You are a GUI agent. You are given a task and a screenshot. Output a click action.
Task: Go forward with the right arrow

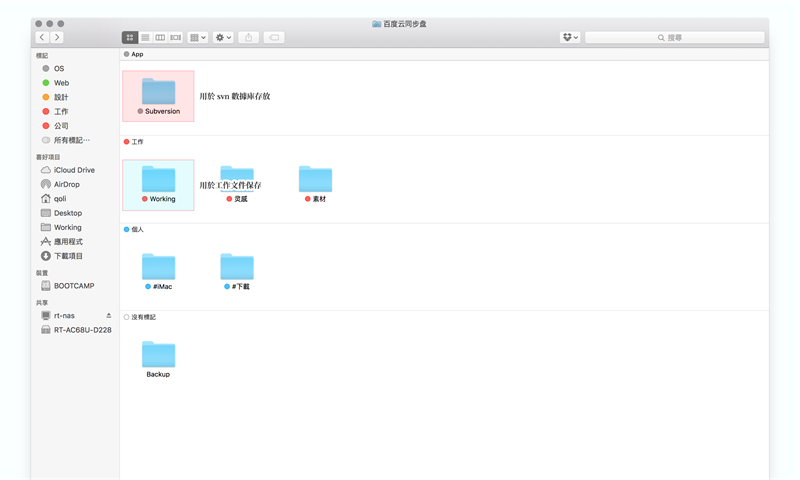click(57, 37)
